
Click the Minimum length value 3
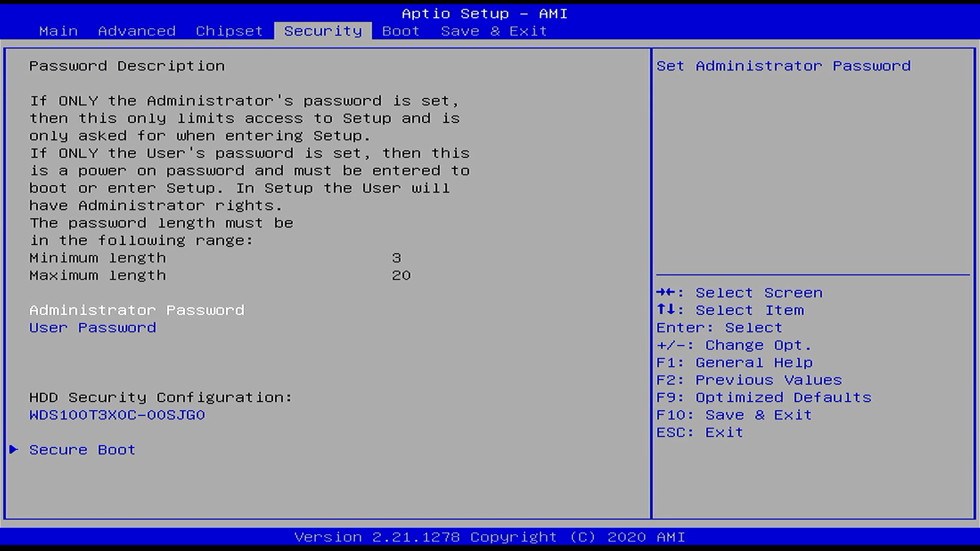(397, 258)
